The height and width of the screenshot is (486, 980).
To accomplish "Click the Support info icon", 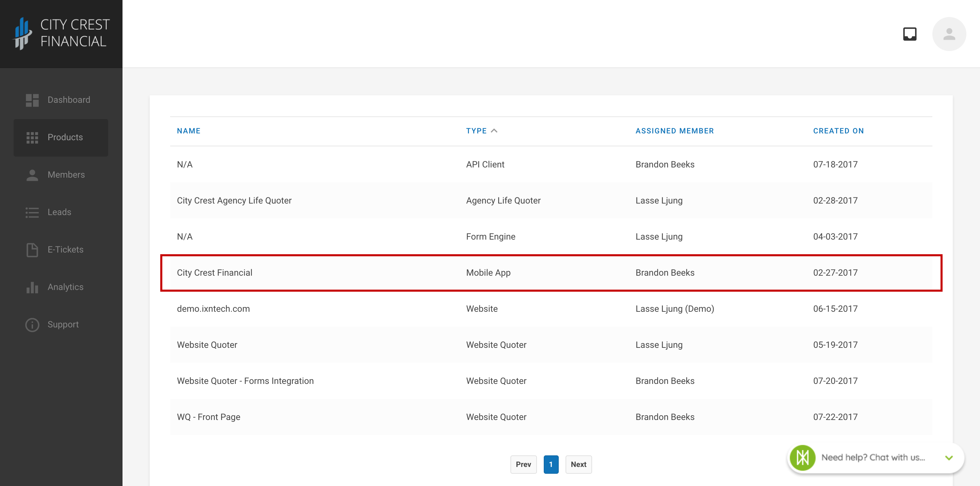I will pyautogui.click(x=32, y=325).
